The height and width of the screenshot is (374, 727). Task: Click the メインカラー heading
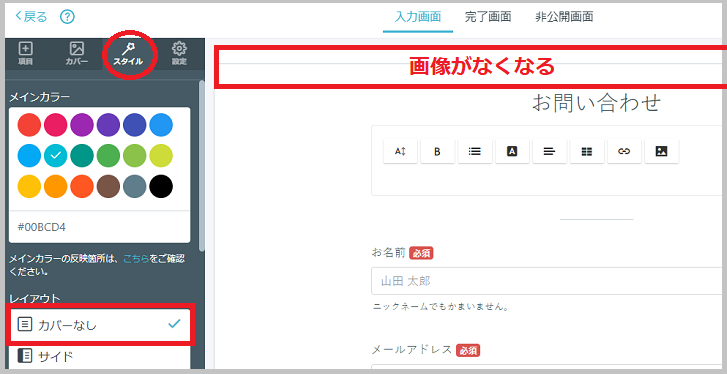coord(40,96)
